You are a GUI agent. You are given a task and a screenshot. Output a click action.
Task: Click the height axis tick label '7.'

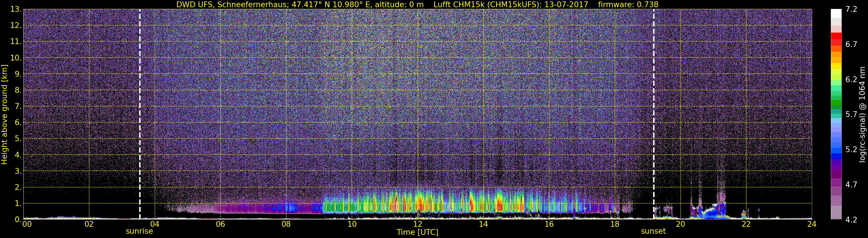[18, 106]
